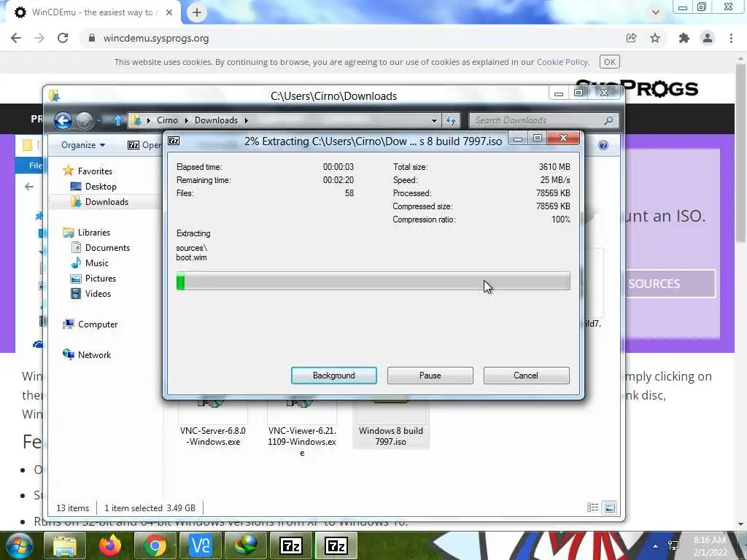Open Chrome extensions puzzle icon
Screen dimensions: 747x560
pyautogui.click(x=684, y=38)
